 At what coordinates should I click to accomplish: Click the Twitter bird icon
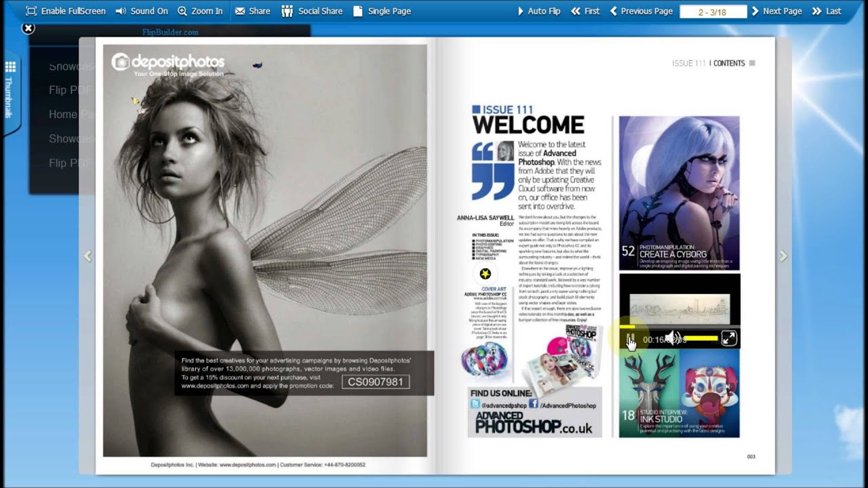tap(475, 404)
